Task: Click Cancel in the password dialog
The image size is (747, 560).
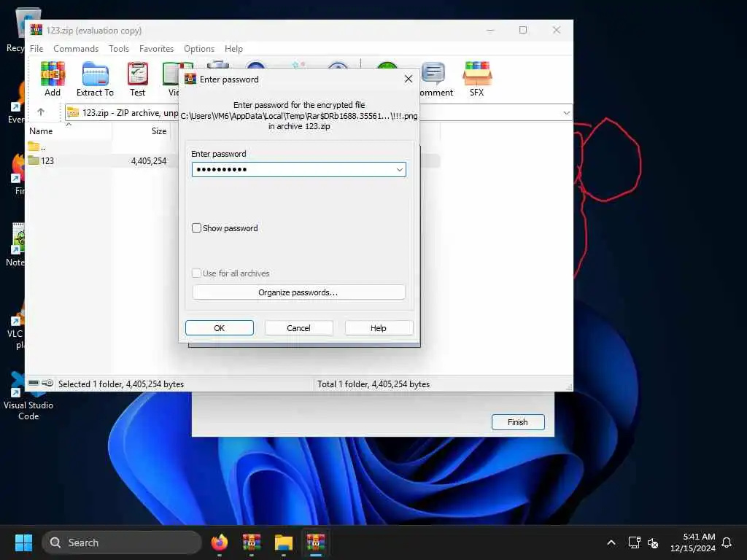Action: click(x=298, y=328)
